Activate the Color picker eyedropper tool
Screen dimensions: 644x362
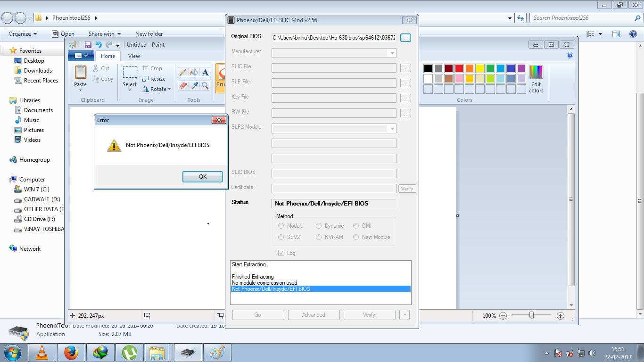[194, 86]
